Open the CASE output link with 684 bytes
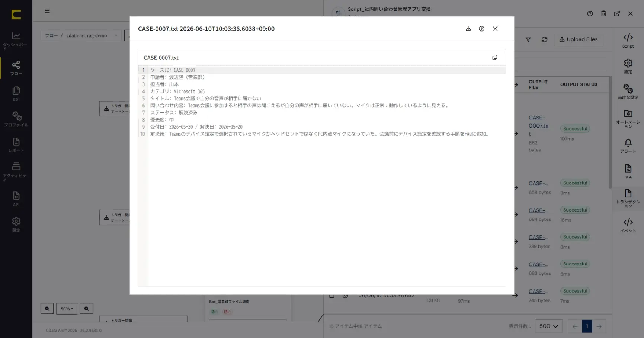Screen dimensions: 644x338 click(538, 210)
